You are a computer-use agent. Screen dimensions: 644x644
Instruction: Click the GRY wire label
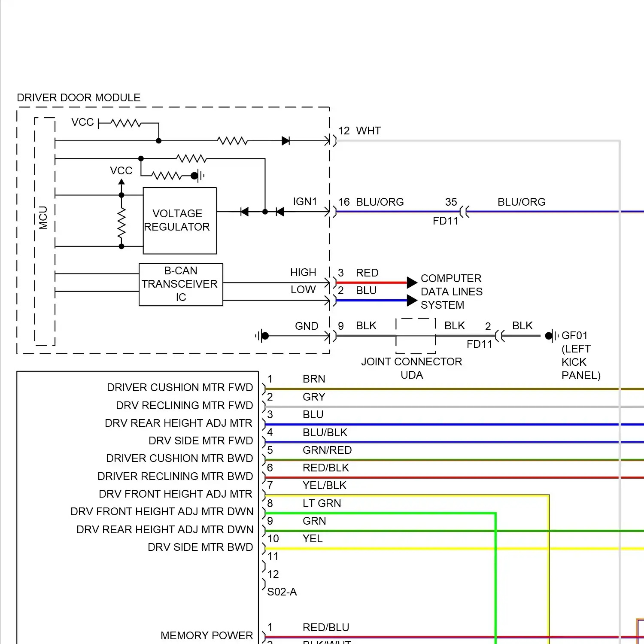[314, 397]
